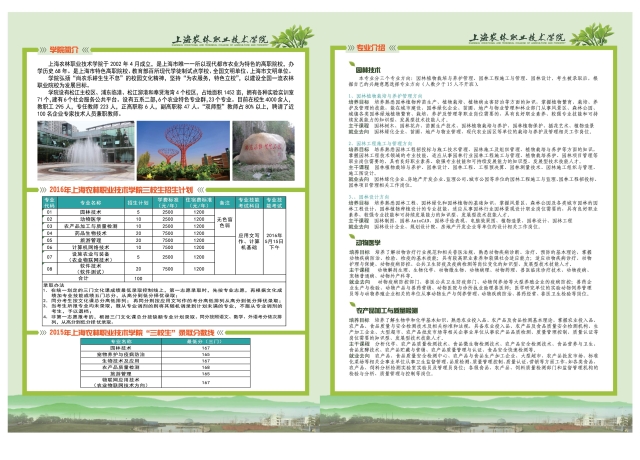
Task: Click the 专业介绍 section heading
Action: (369, 47)
